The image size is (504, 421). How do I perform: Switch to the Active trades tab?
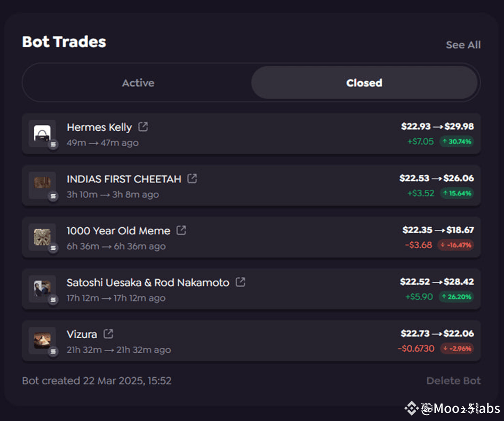pyautogui.click(x=138, y=83)
